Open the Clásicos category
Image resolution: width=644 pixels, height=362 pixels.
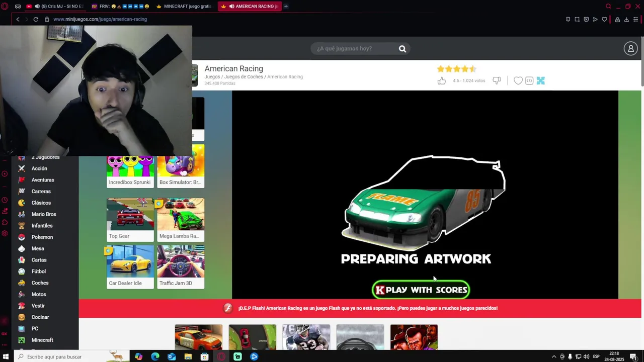(41, 203)
